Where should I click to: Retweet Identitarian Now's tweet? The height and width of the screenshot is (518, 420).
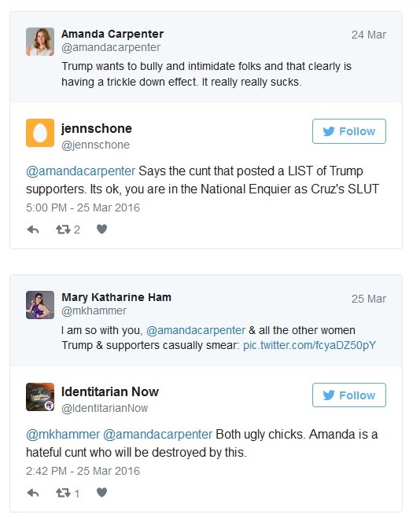(x=63, y=493)
